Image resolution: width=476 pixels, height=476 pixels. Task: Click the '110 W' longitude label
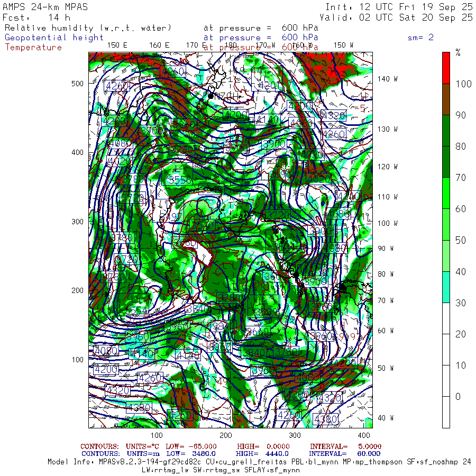pos(388,197)
